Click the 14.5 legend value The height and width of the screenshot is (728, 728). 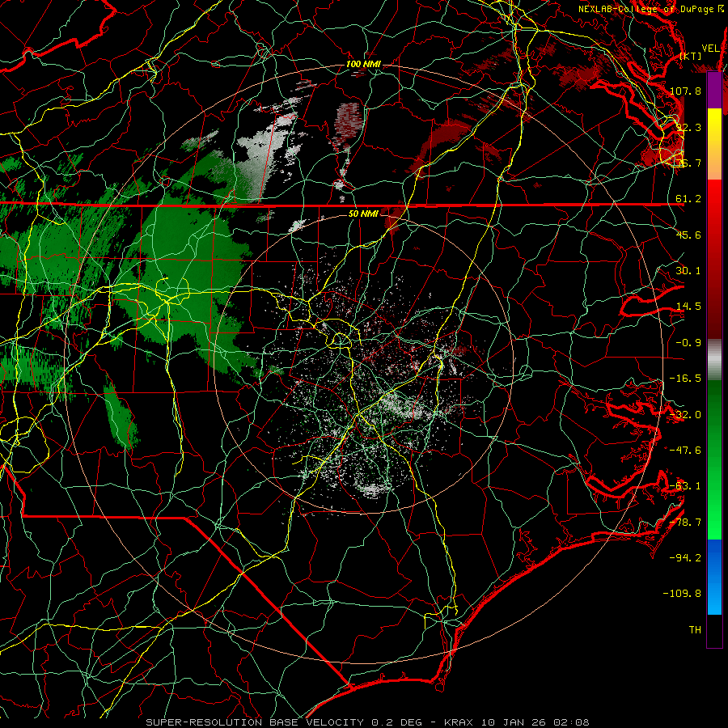point(688,307)
